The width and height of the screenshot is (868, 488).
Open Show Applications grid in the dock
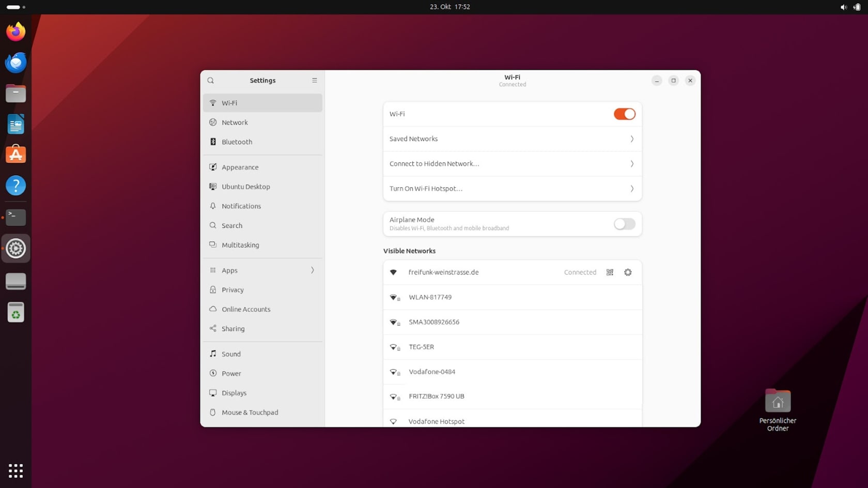(x=16, y=470)
